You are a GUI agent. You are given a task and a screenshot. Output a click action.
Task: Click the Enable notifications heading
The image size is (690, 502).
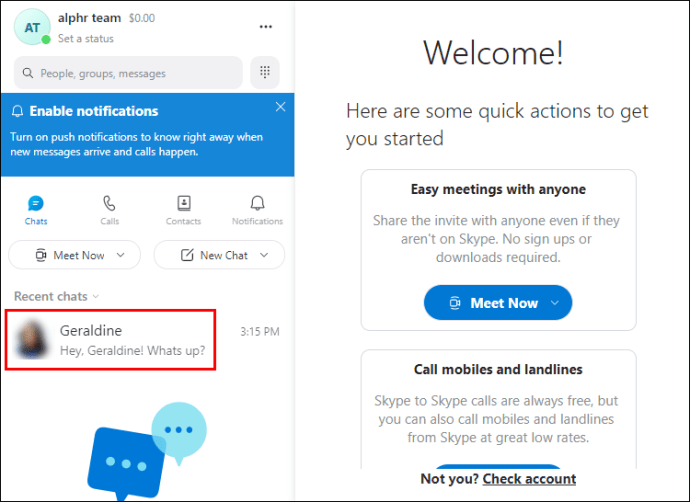(x=94, y=111)
